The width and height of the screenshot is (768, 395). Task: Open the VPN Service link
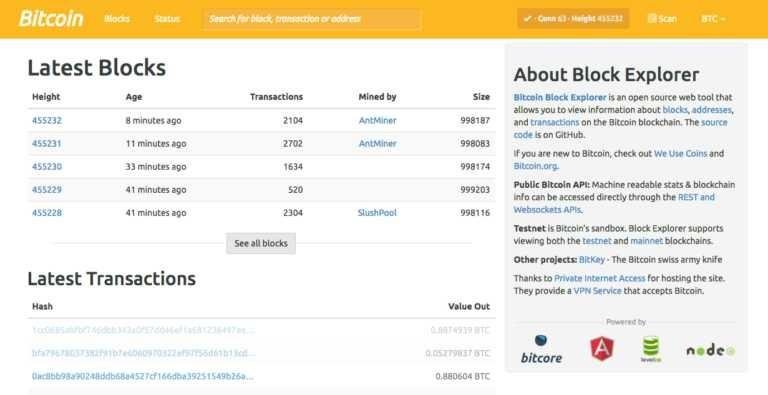(x=598, y=291)
